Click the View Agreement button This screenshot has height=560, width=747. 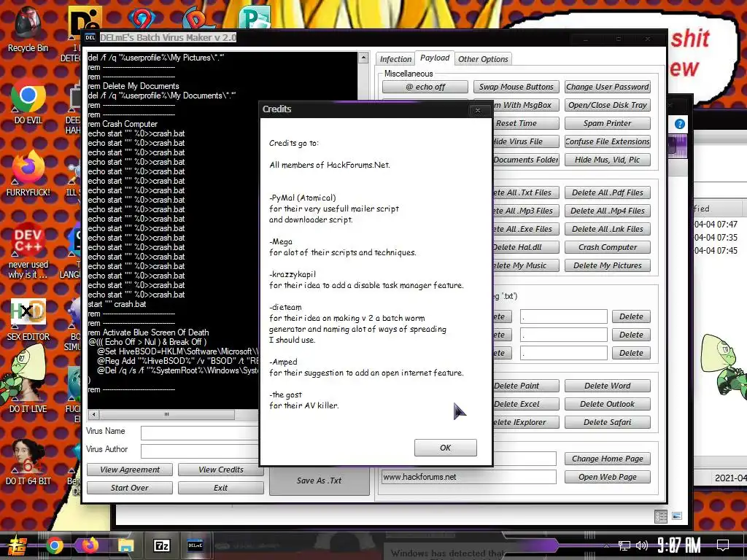(x=130, y=470)
